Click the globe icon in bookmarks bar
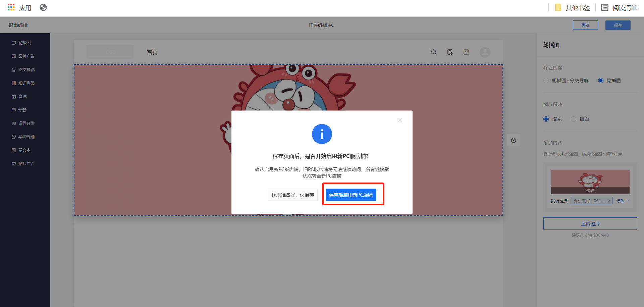Screen dimensions: 644x307 [x=43, y=7]
